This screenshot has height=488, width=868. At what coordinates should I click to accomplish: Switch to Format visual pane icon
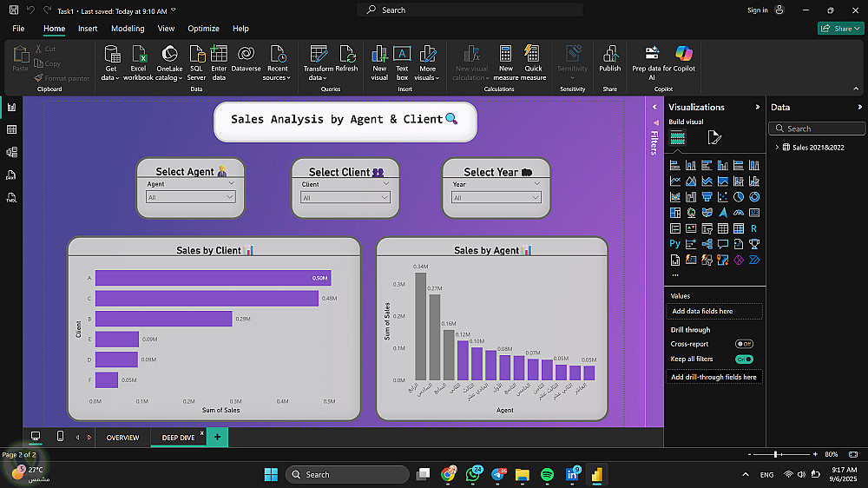pos(714,137)
